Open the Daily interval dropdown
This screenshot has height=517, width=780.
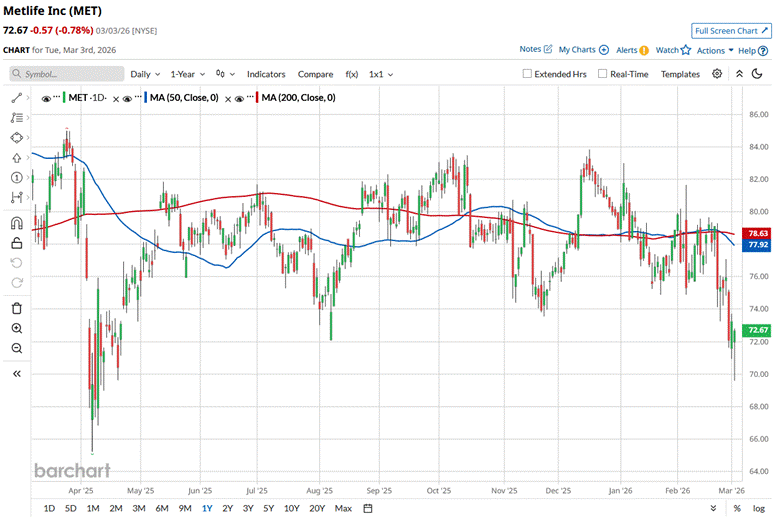point(145,74)
